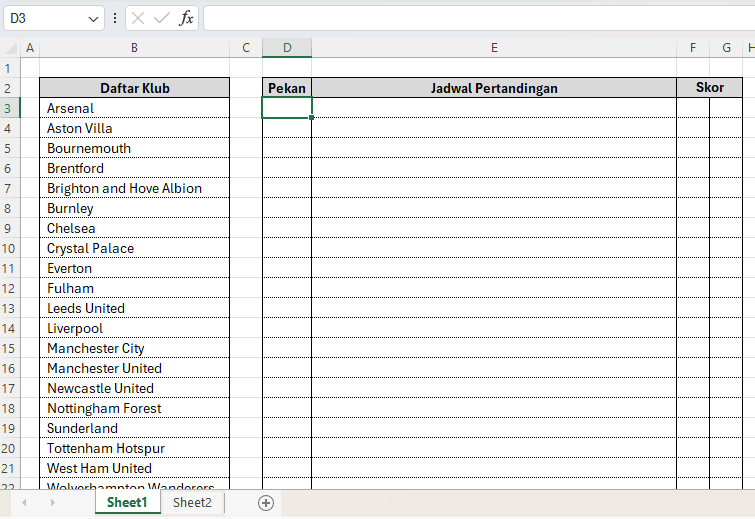
Task: Click the Enter checkmark icon in formula bar
Action: 162,18
